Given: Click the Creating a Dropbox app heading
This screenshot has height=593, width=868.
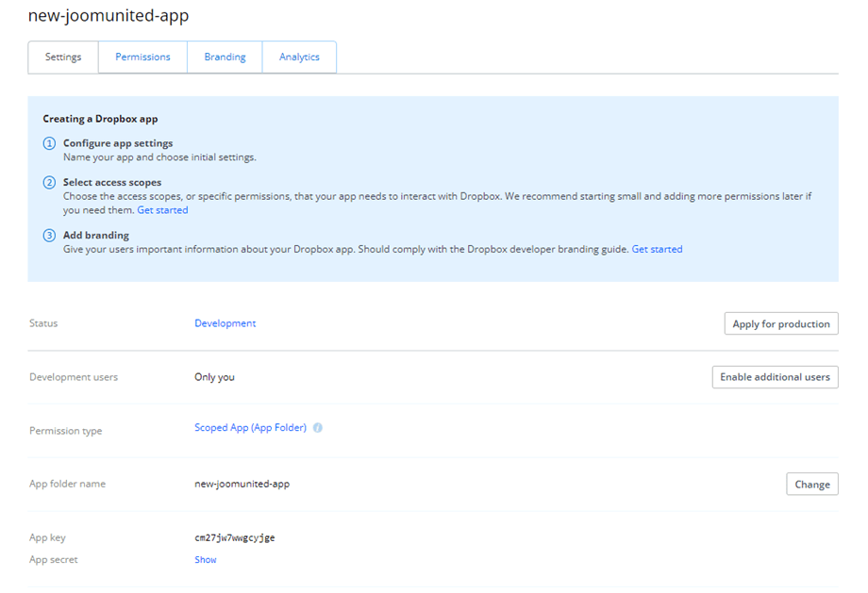Looking at the screenshot, I should (100, 120).
